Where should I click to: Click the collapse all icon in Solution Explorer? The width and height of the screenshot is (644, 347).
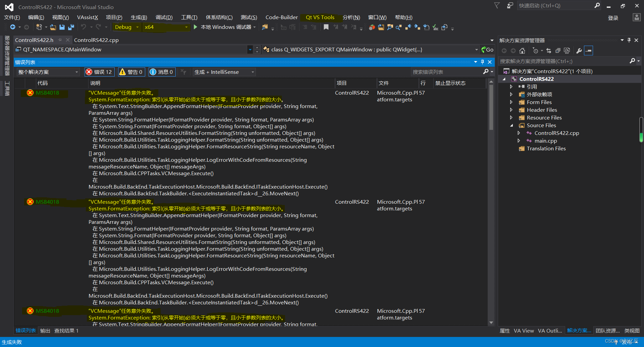point(558,51)
